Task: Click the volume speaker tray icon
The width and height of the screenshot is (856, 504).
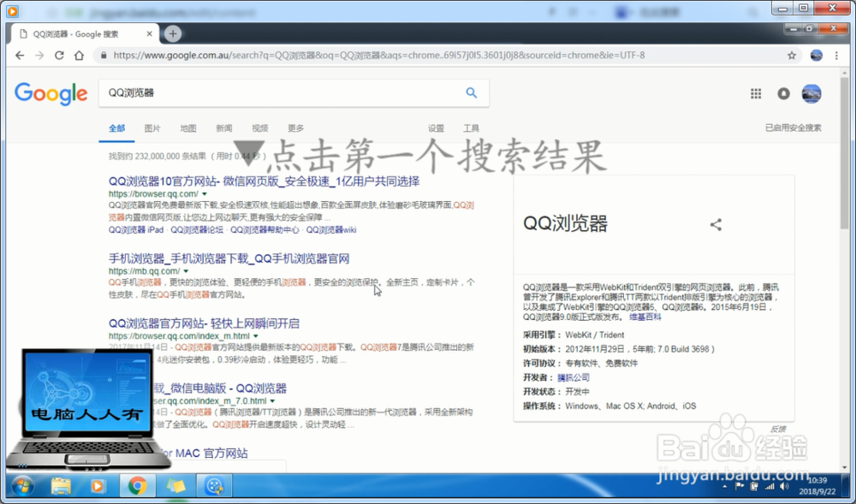Action: click(784, 487)
